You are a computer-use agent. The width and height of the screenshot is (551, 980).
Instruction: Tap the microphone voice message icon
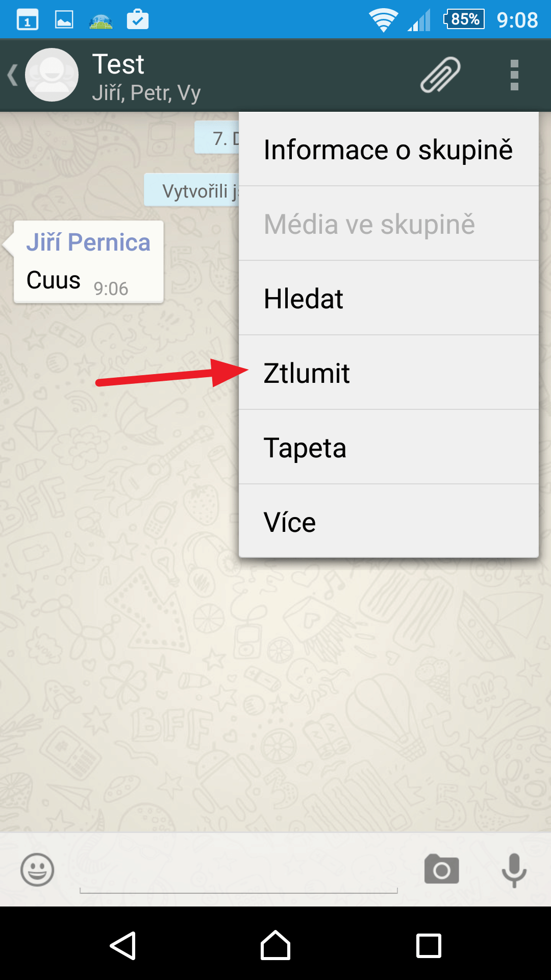(514, 870)
